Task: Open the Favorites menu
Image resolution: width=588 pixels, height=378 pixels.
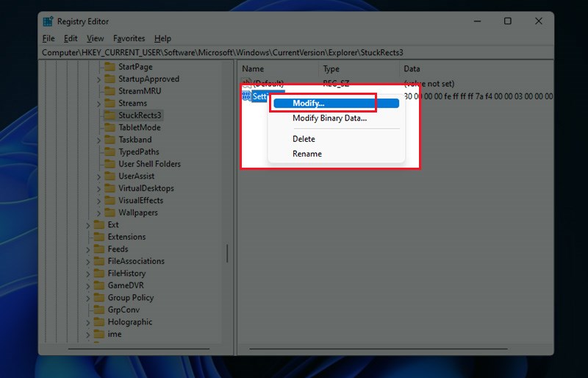Action: (129, 38)
